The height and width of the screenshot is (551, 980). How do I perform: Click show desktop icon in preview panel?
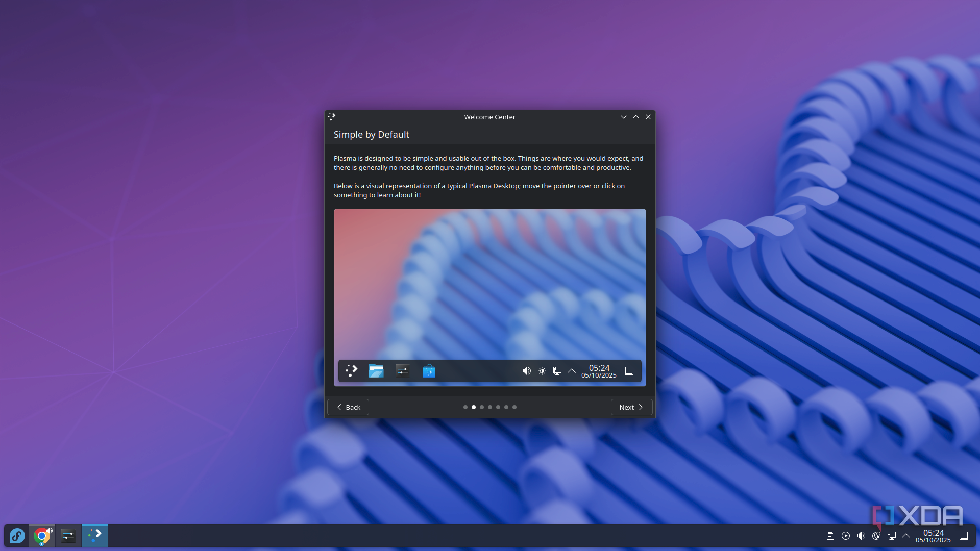tap(629, 371)
